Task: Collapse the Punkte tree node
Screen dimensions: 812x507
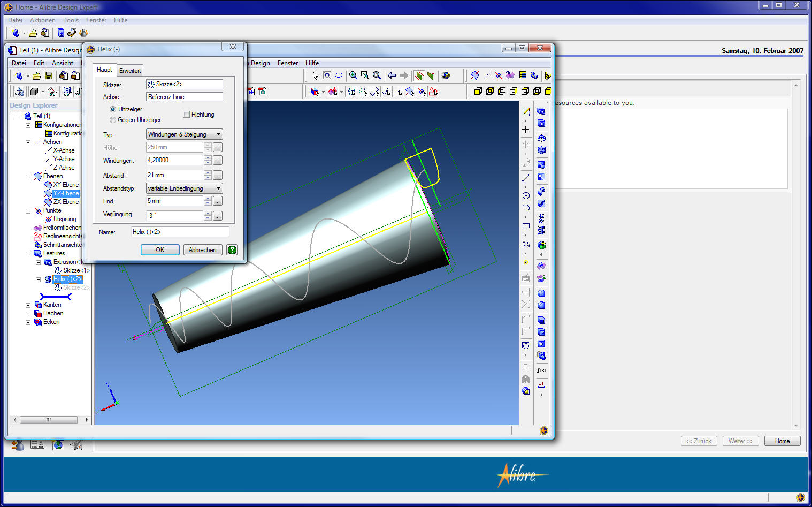Action: tap(28, 211)
